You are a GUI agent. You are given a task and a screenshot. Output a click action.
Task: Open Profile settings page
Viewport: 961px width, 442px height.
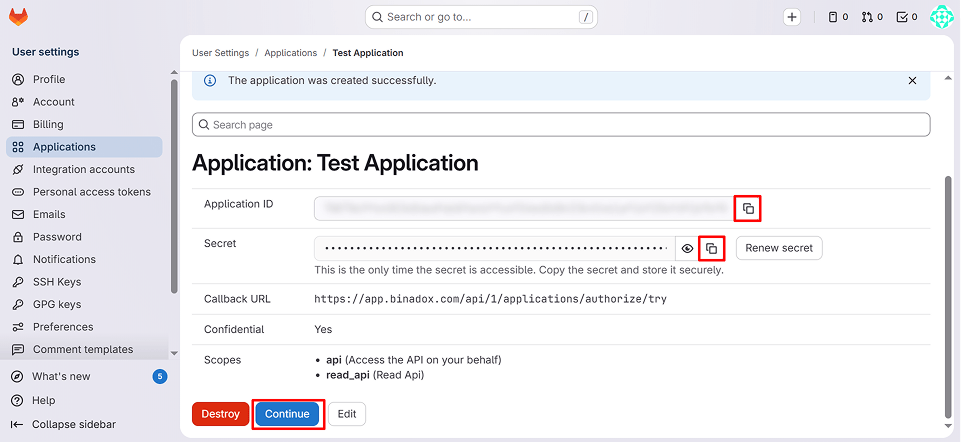(x=84, y=80)
